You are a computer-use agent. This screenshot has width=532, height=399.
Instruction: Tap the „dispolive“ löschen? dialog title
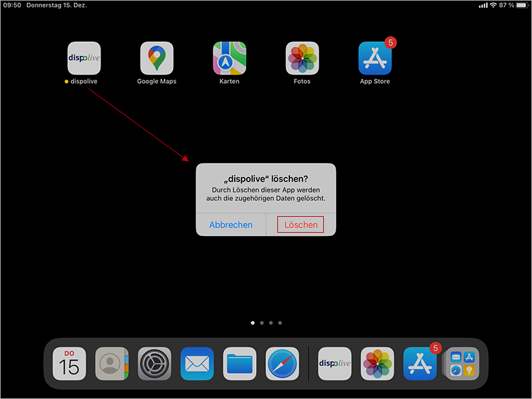tap(266, 179)
